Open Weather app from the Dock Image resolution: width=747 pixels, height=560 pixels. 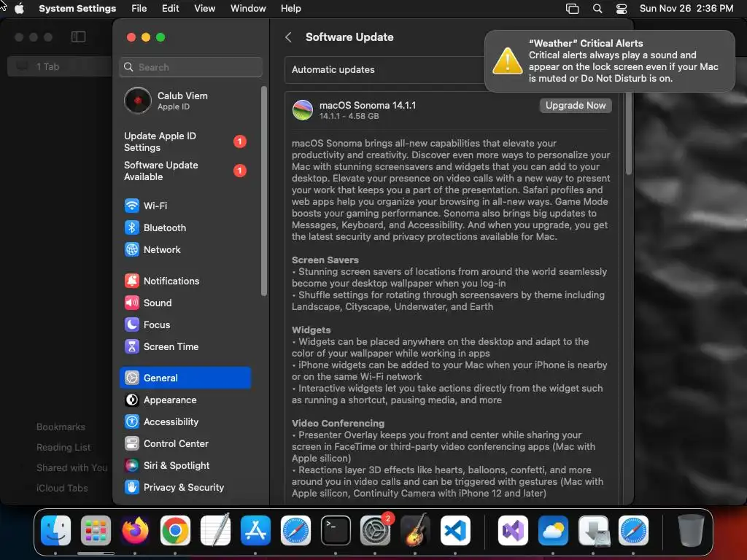(x=553, y=531)
